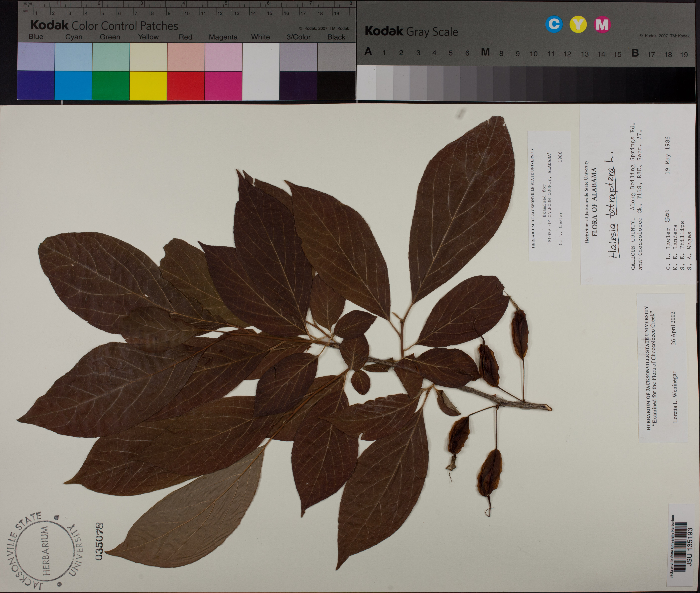Screen dimensions: 700x593
Task: Select the solid black color patch
Action: tap(336, 86)
